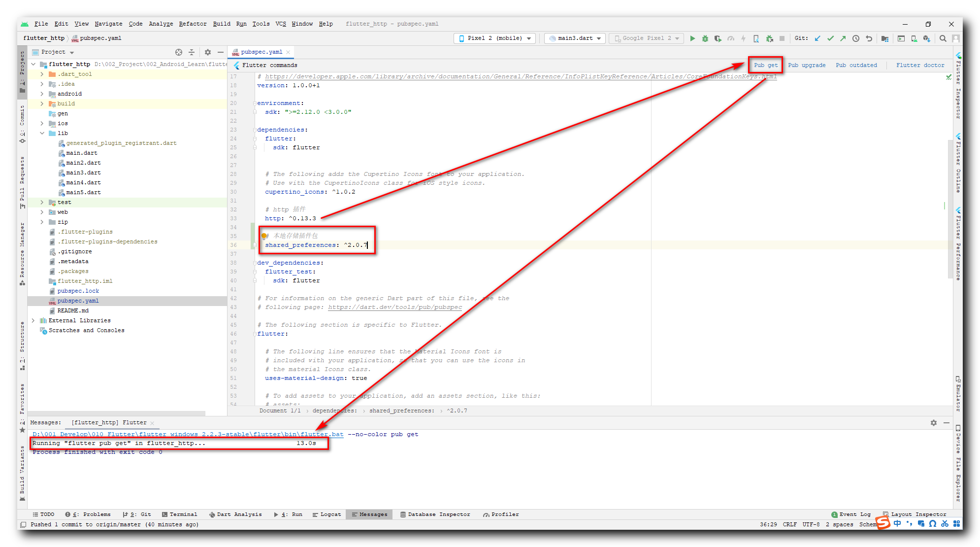
Task: Collapse flutter_http project root node
Action: 33,65
